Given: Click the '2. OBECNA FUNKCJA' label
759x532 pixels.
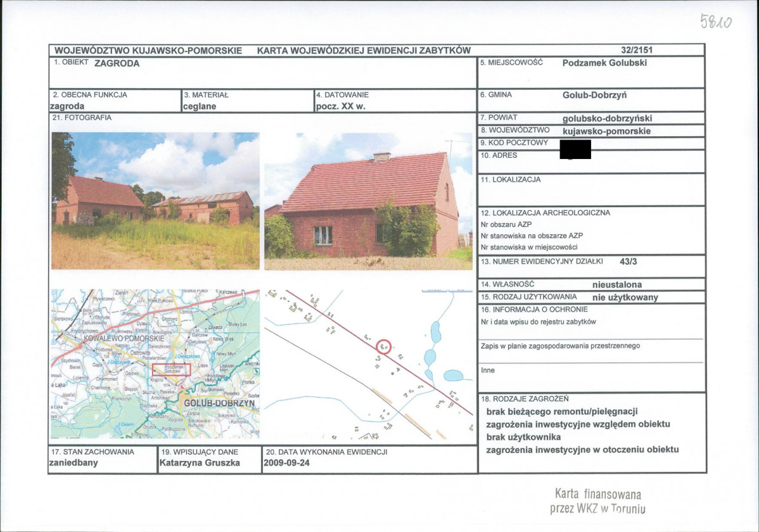Looking at the screenshot, I should tap(90, 95).
